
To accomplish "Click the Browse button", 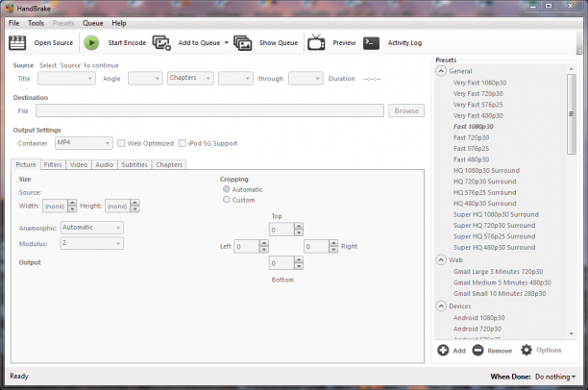I will pyautogui.click(x=406, y=110).
